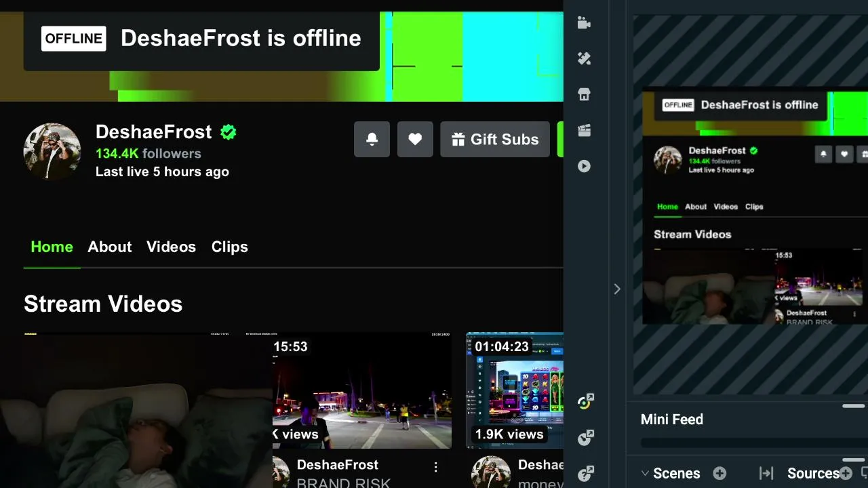The image size is (868, 488).
Task: Open the Help question-mark sidebar icon
Action: [x=585, y=473]
